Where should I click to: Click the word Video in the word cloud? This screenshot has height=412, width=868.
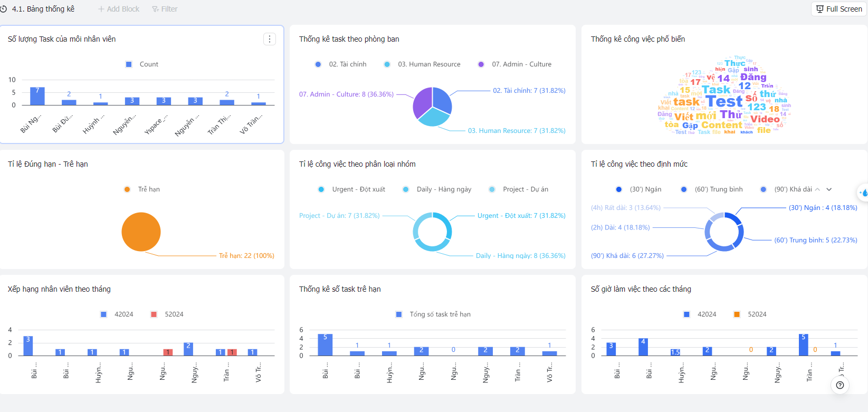click(765, 119)
